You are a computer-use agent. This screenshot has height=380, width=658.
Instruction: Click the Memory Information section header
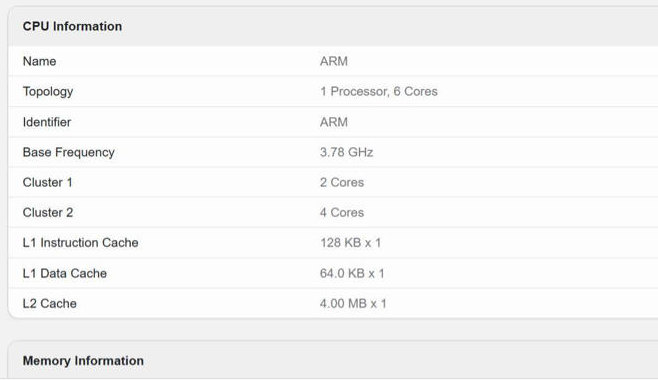83,361
